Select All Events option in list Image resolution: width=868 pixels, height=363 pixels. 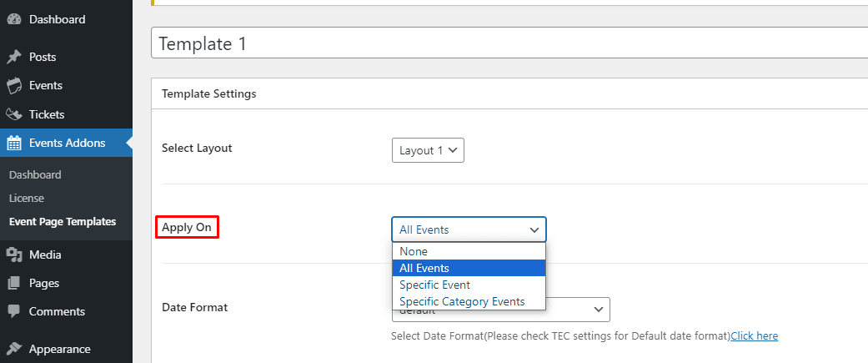pyautogui.click(x=424, y=268)
